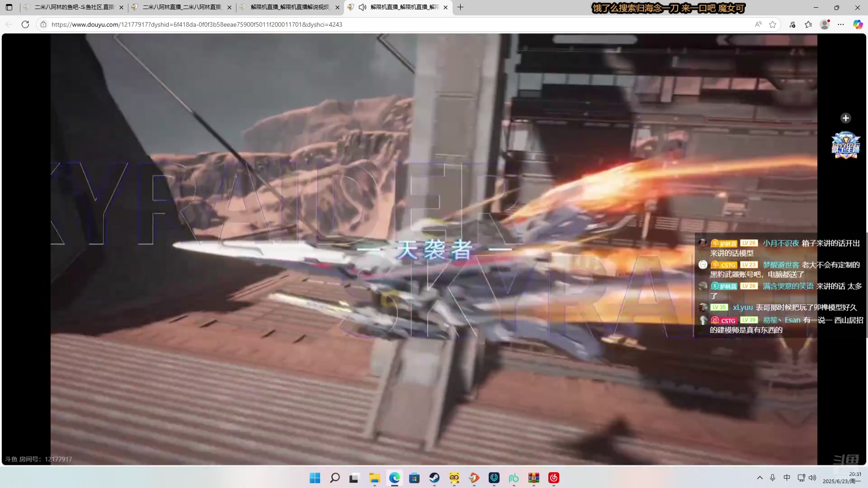Close the 解限机直播解说视频 tab
868x488 pixels.
coord(337,7)
